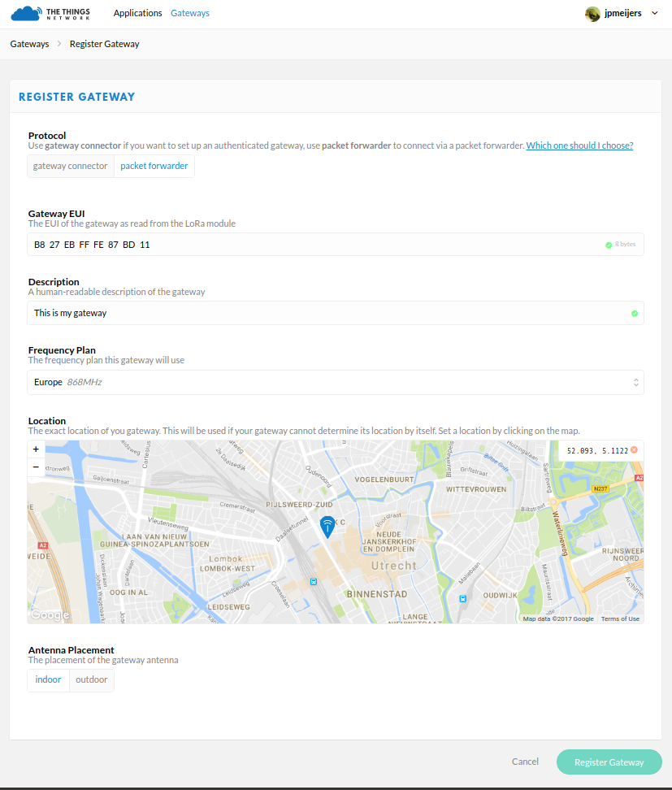This screenshot has width=672, height=790.
Task: Set antenna placement to outdoor
Action: (92, 679)
